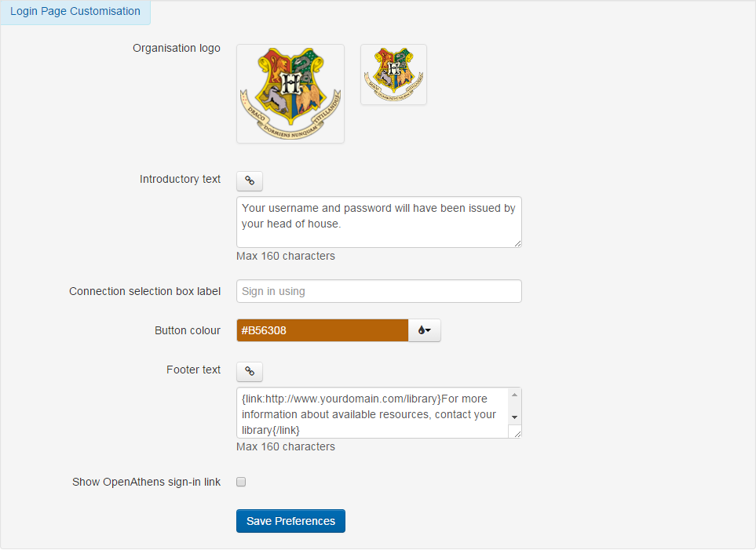This screenshot has width=756, height=550.
Task: Enable the Show OpenAthens sign-in link checkbox
Action: (x=241, y=481)
